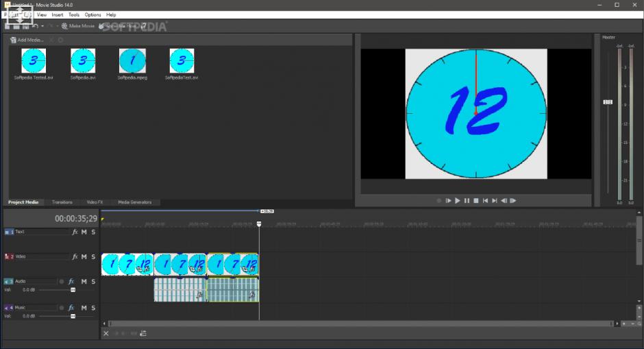The height and width of the screenshot is (349, 644).
Task: Click Add Media in the Project Media panel
Action: pyautogui.click(x=26, y=40)
